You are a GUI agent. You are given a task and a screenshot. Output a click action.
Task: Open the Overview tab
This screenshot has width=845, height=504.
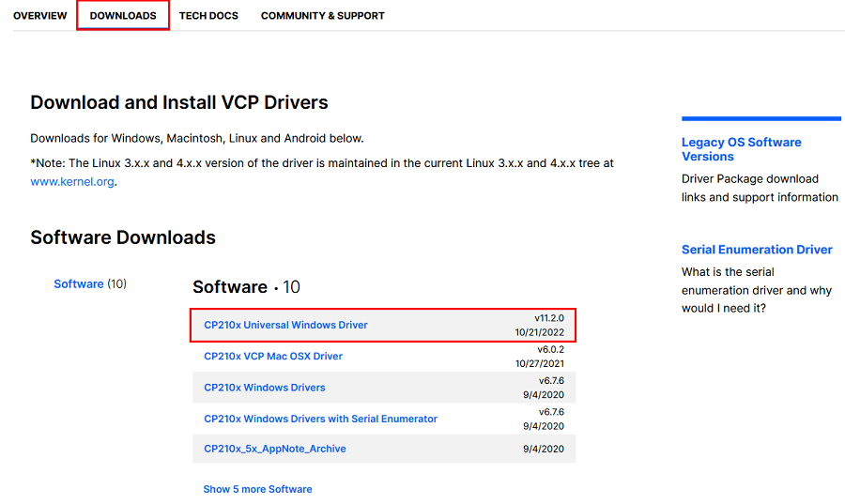click(39, 16)
